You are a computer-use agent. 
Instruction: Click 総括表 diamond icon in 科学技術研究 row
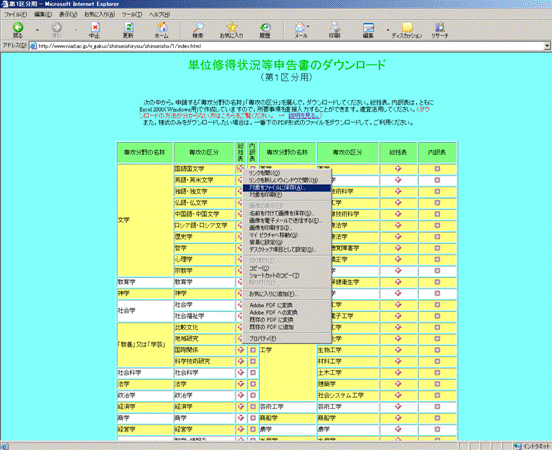pos(241,361)
